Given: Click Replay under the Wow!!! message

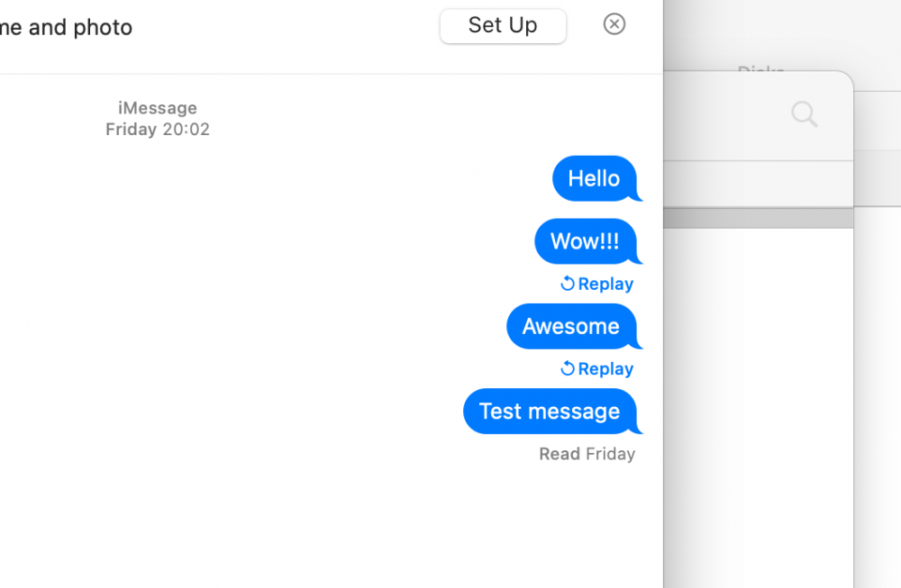Looking at the screenshot, I should click(x=597, y=284).
